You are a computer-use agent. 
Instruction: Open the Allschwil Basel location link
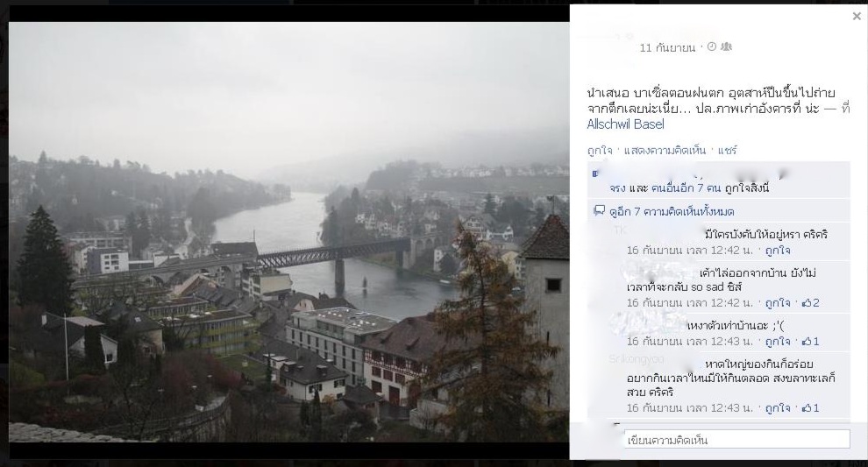point(625,124)
